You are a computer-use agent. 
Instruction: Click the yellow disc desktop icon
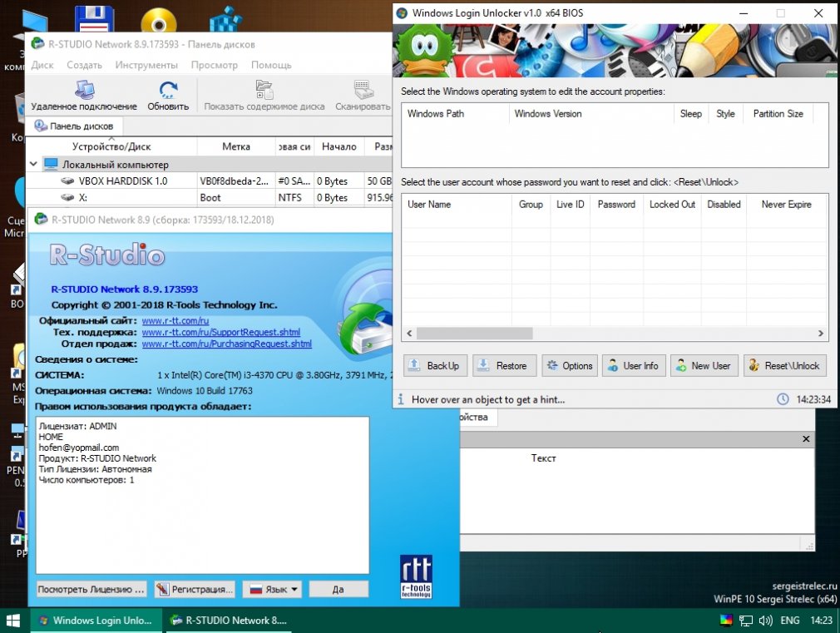tap(159, 20)
